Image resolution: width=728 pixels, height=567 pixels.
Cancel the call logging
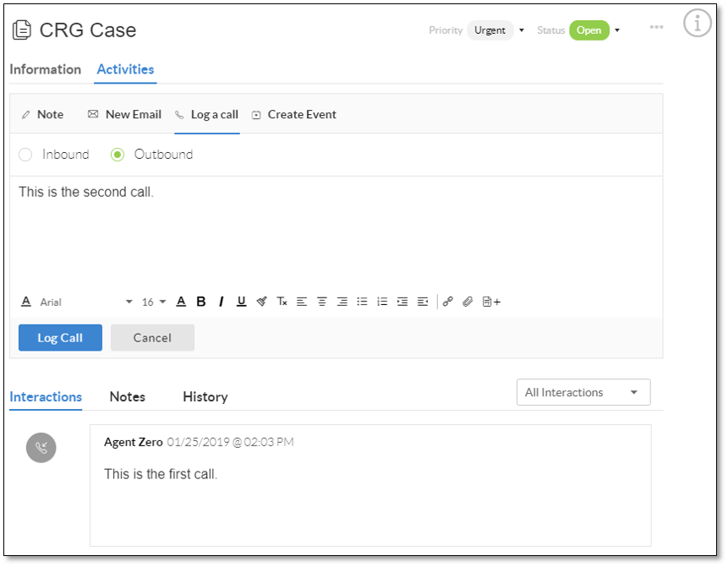[x=152, y=338]
